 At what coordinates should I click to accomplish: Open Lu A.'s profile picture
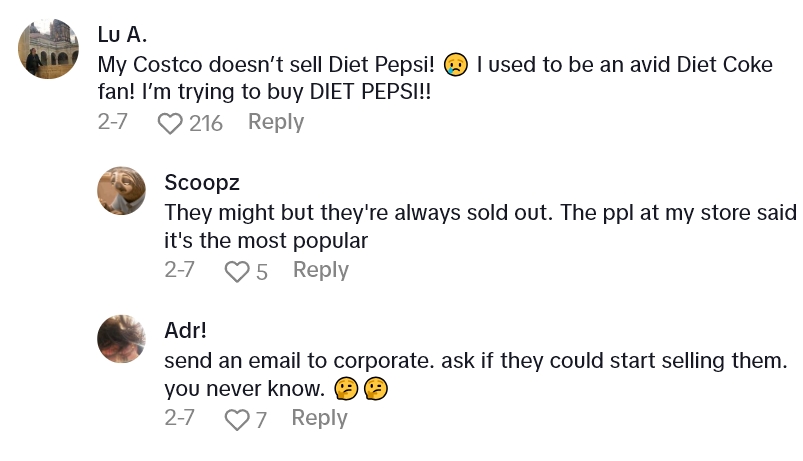(49, 49)
